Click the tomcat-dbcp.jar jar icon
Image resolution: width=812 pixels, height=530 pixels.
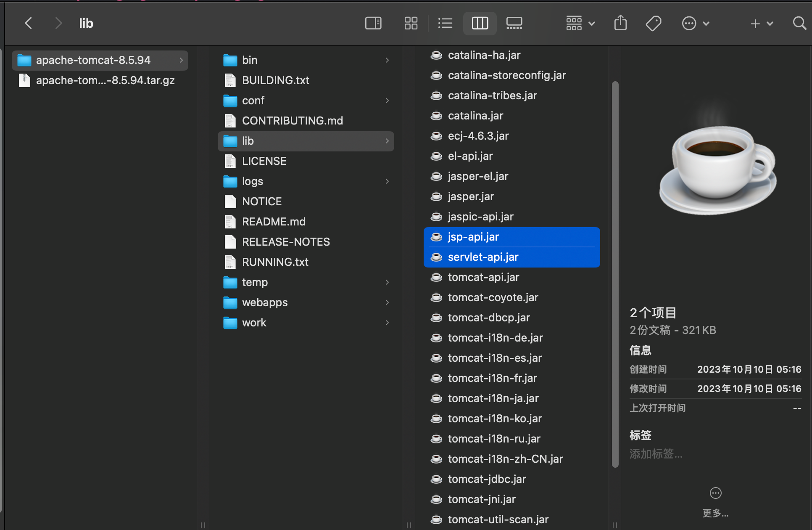(437, 318)
